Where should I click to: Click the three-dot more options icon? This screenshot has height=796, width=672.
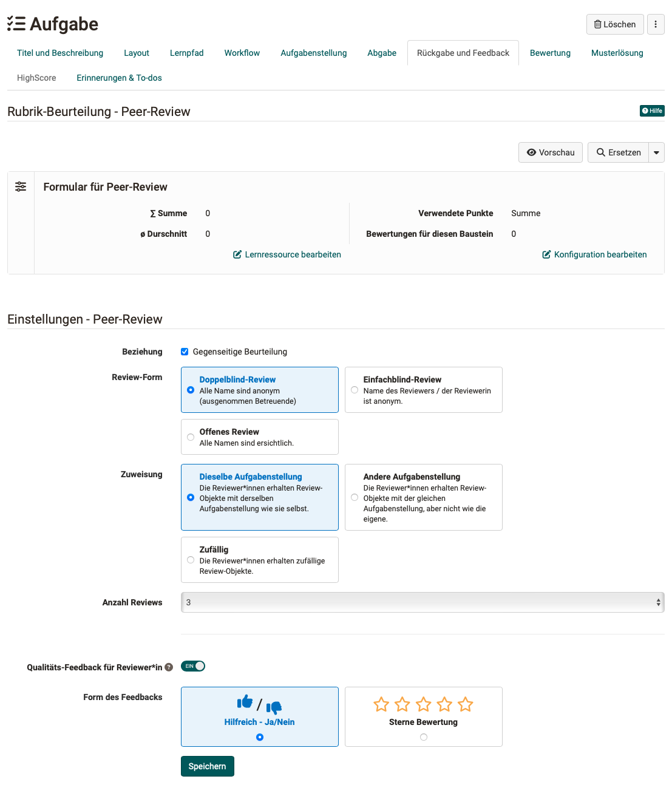tap(656, 24)
